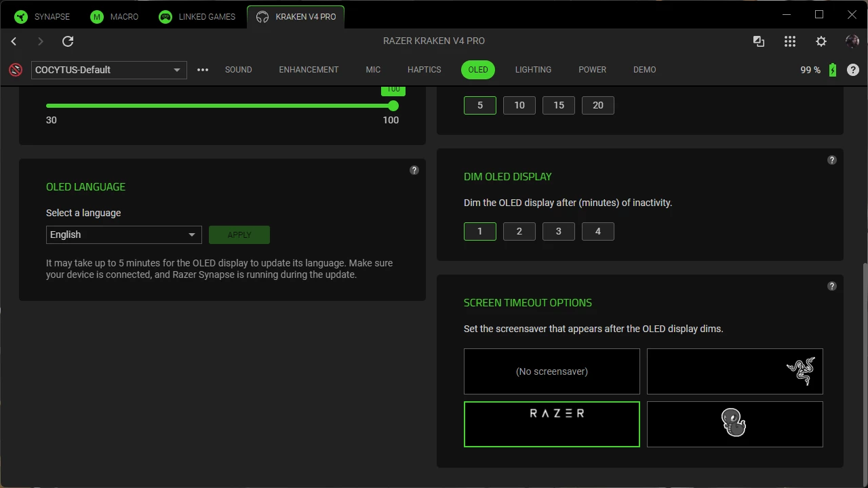Show help for OLED Language panel
Image resolution: width=868 pixels, height=488 pixels.
click(x=414, y=170)
